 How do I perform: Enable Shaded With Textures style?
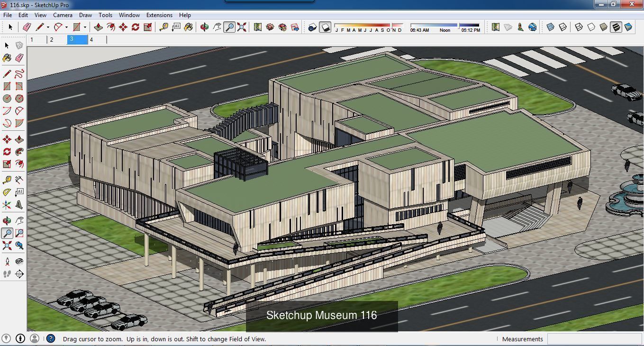coord(616,27)
